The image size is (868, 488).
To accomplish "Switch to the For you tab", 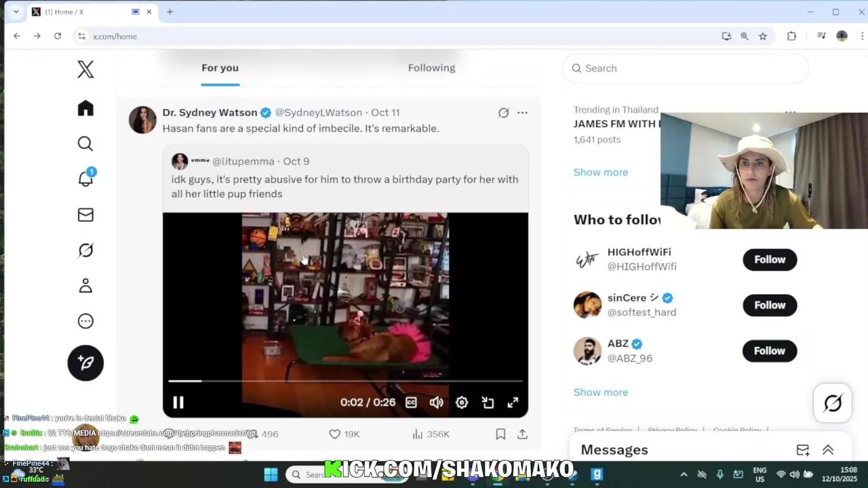I will point(220,68).
